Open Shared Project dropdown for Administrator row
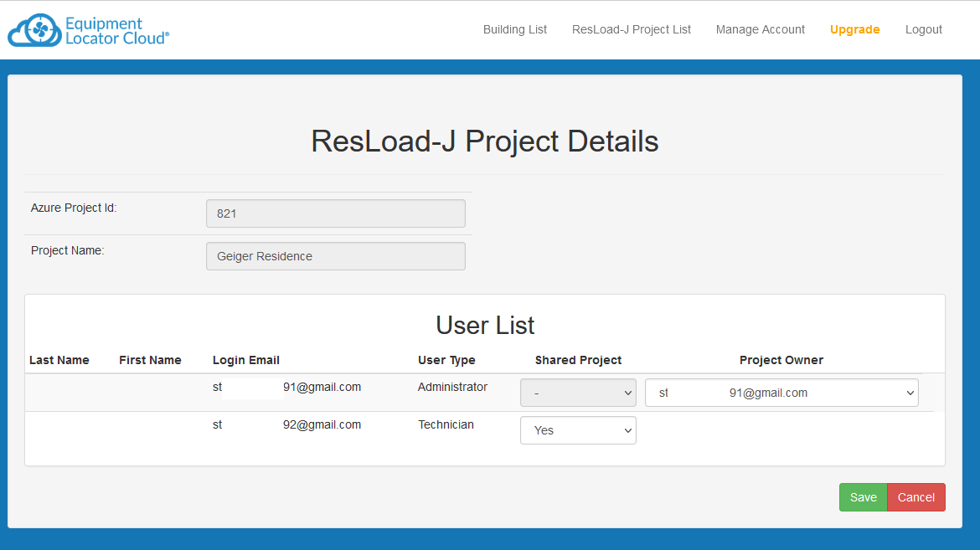980x550 pixels. coord(578,393)
